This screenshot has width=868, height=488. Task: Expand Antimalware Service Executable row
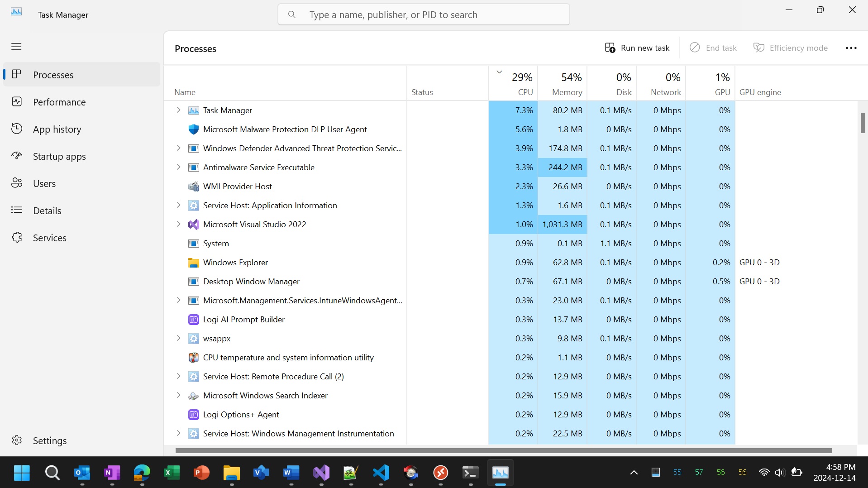[178, 167]
